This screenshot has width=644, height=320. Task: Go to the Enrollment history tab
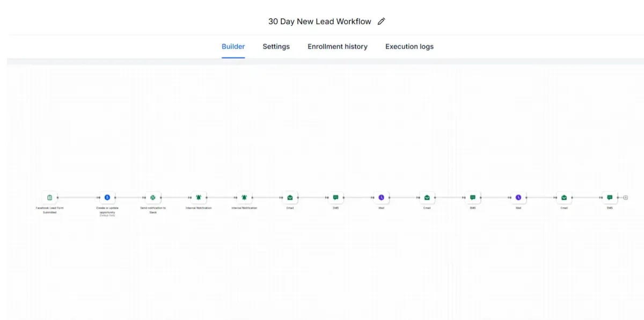(338, 47)
